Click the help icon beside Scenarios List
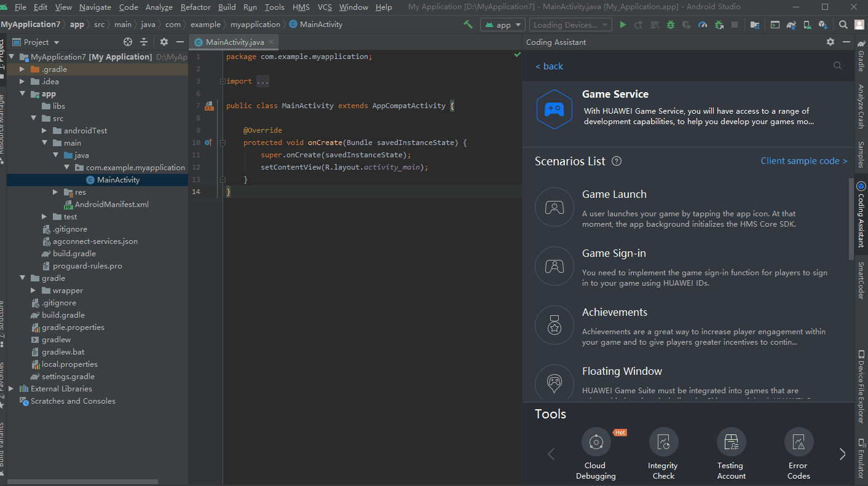 (617, 161)
